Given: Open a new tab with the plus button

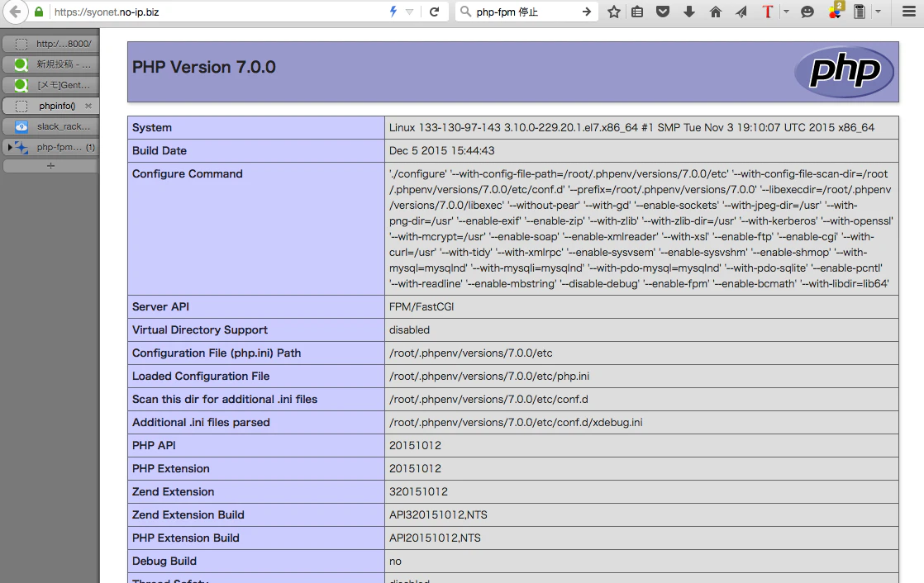Looking at the screenshot, I should point(50,166).
